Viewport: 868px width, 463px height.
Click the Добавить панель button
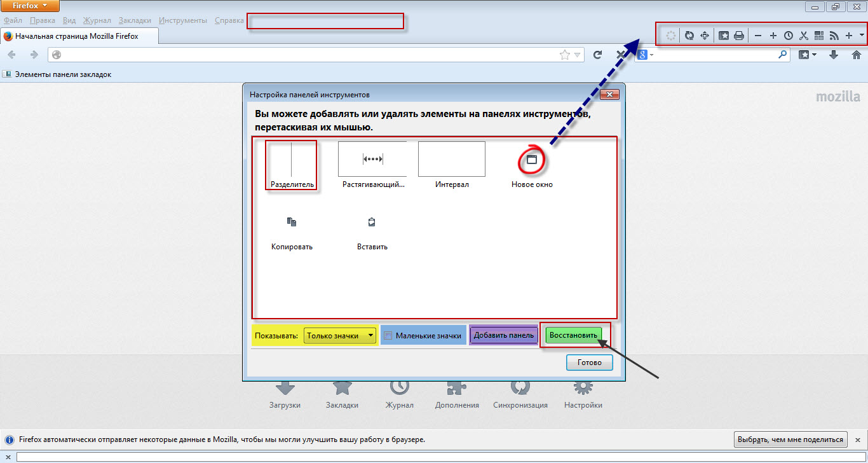(504, 335)
